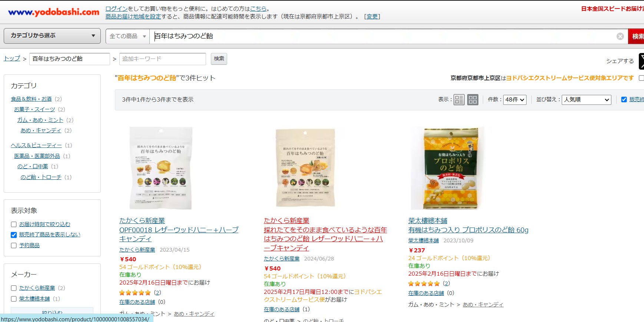Select the お菓子・スイーツ category
The image size is (644, 322).
click(x=34, y=109)
